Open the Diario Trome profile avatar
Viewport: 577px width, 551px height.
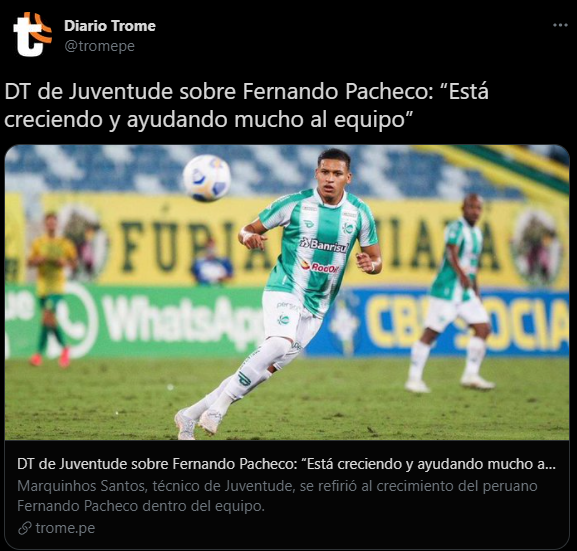[32, 34]
